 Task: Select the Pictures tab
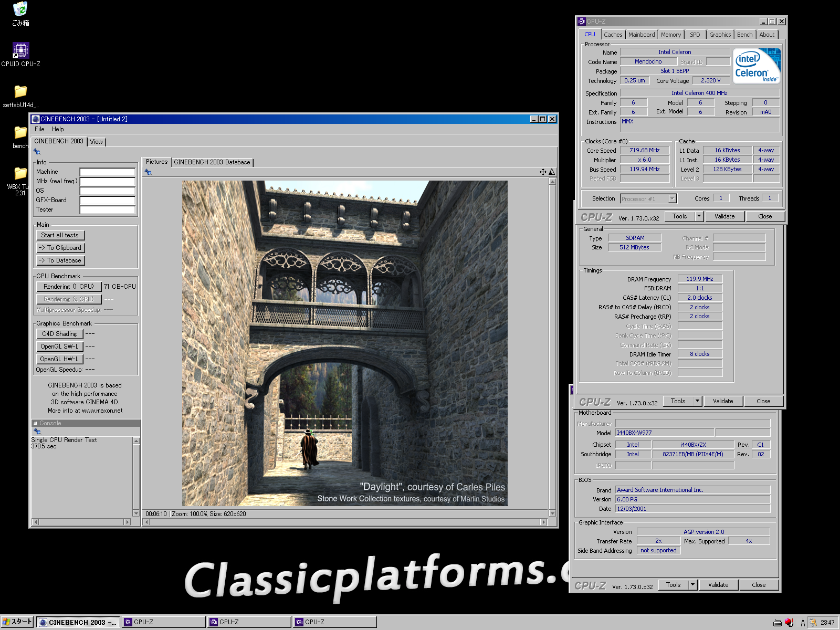click(156, 162)
